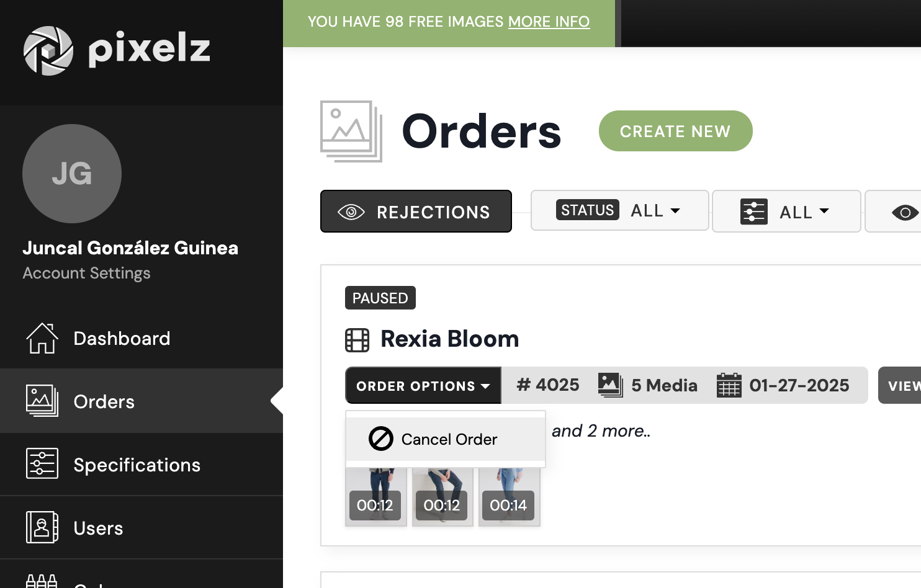This screenshot has height=588, width=921.
Task: Open the 00:14 video thumbnail
Action: click(509, 497)
